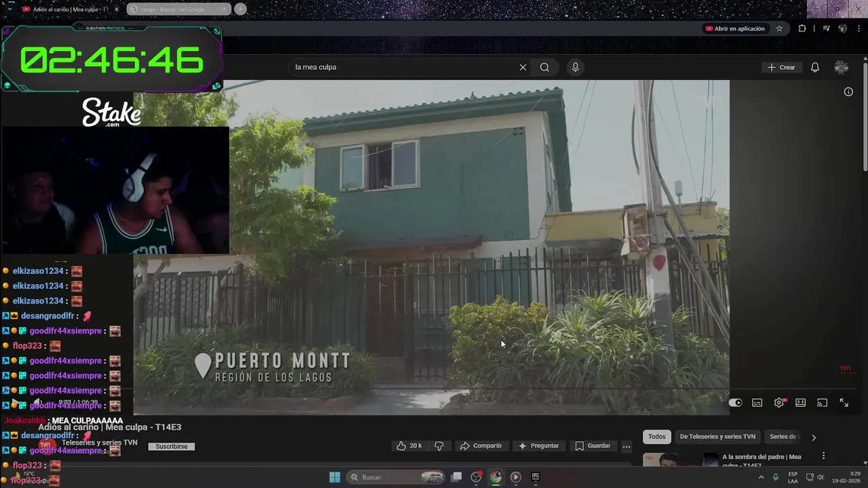Screen dimensions: 868x488
Task: Open media controls icon in browser toolbar
Action: pos(826,28)
